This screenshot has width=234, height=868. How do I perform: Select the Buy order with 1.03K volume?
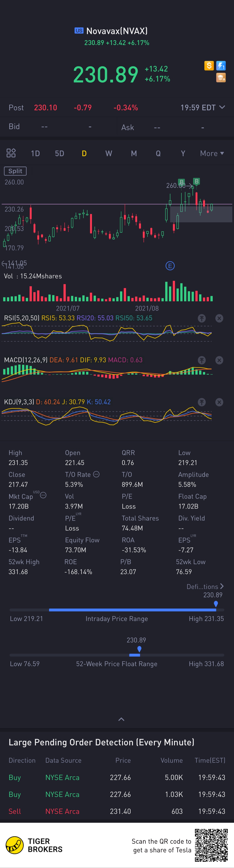tap(117, 794)
